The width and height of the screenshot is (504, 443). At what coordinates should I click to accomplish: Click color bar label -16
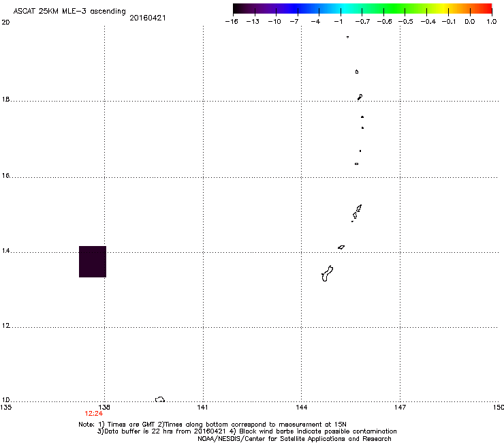pyautogui.click(x=232, y=22)
